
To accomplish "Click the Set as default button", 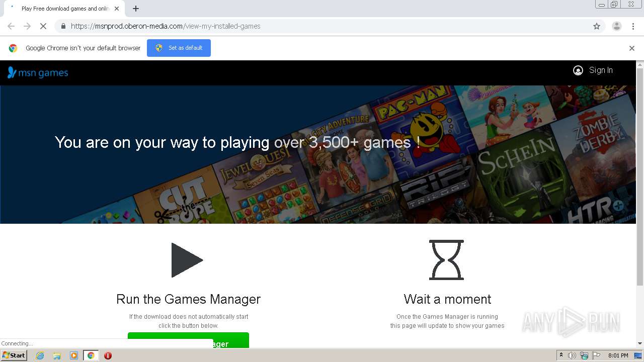I will tap(179, 48).
